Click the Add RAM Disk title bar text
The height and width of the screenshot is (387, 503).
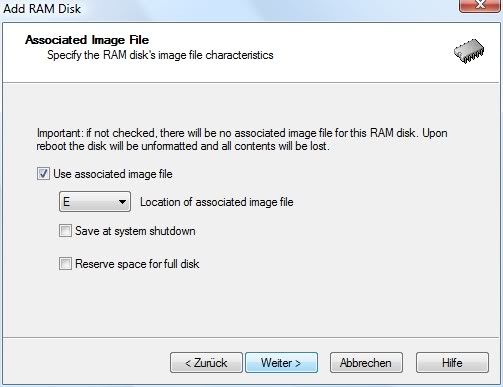(x=42, y=8)
